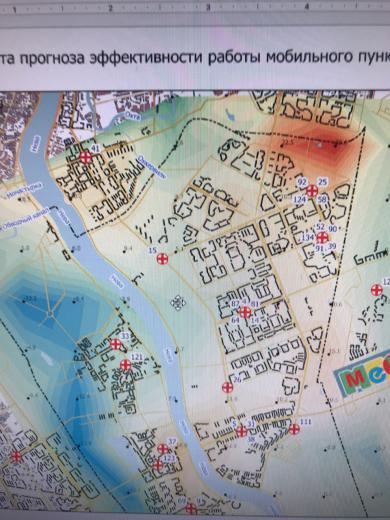Select the red cross marker labeled 37
This screenshot has height=520, width=390.
163,449
